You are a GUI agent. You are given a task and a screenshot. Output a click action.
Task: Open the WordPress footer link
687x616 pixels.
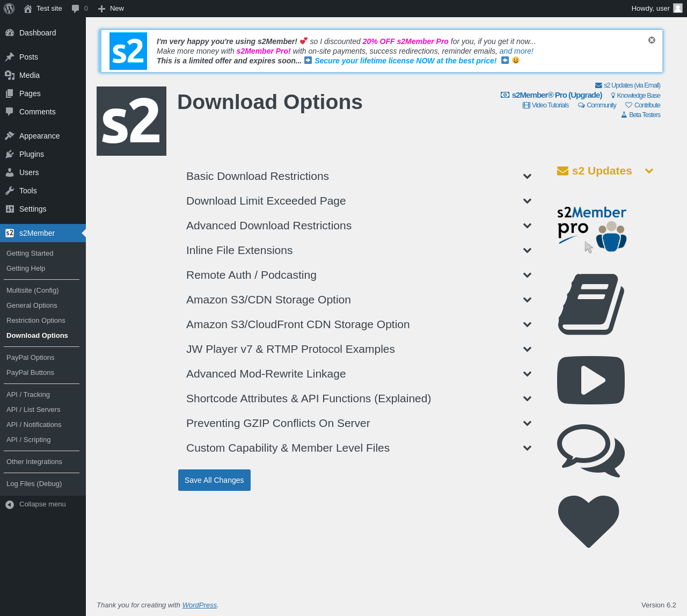[x=200, y=605]
